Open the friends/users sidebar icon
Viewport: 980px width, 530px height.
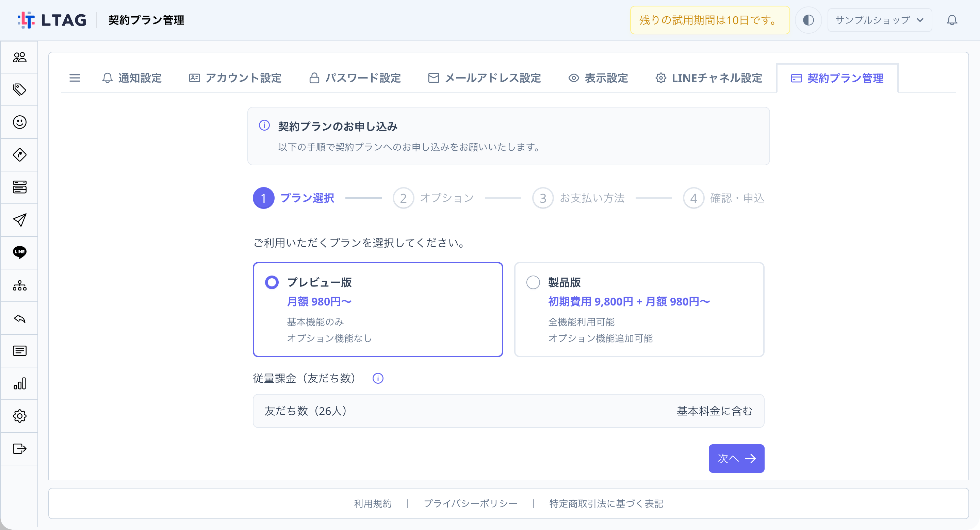pyautogui.click(x=19, y=57)
